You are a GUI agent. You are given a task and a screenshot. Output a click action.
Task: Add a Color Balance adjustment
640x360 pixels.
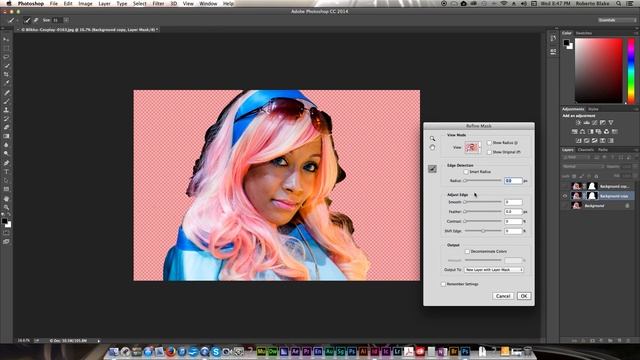tap(582, 131)
